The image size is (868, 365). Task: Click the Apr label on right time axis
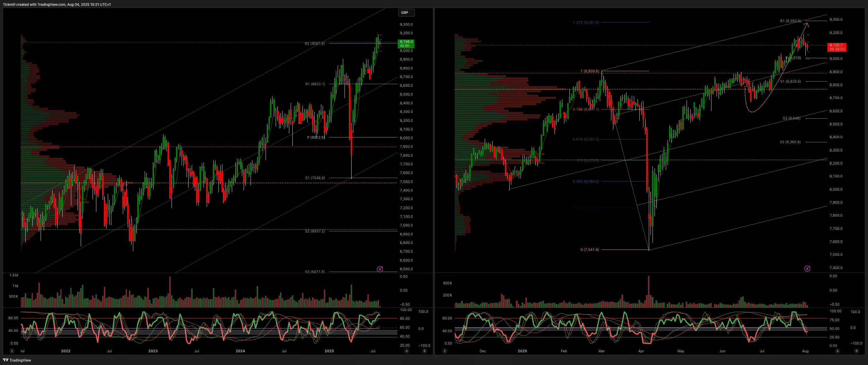[x=641, y=351]
